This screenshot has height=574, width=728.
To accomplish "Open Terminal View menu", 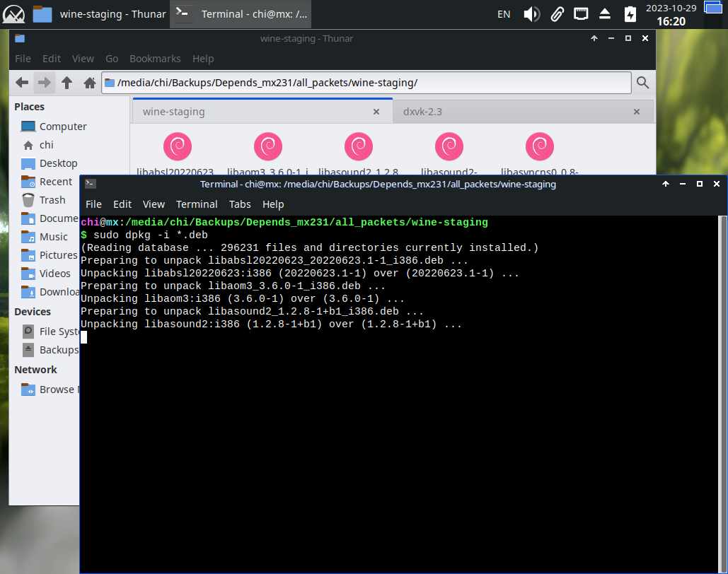I will click(154, 204).
